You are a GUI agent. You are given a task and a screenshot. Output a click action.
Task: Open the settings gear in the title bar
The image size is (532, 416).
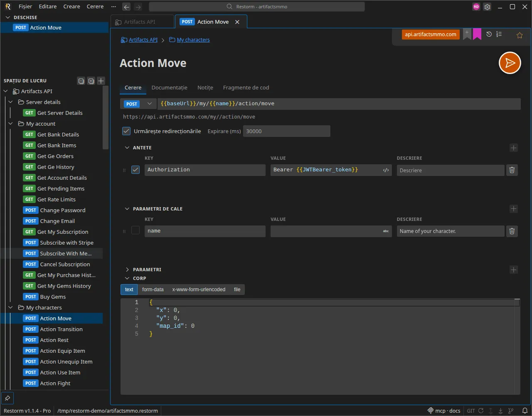(x=488, y=7)
